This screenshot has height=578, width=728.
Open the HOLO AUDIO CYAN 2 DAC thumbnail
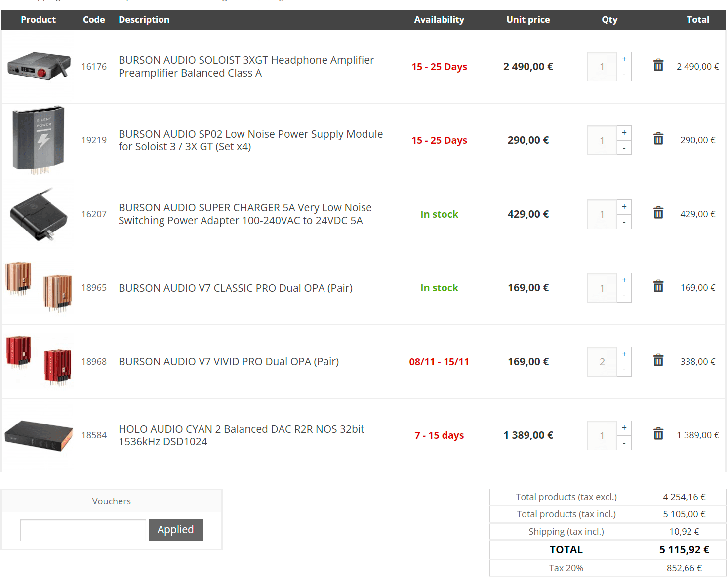click(39, 435)
